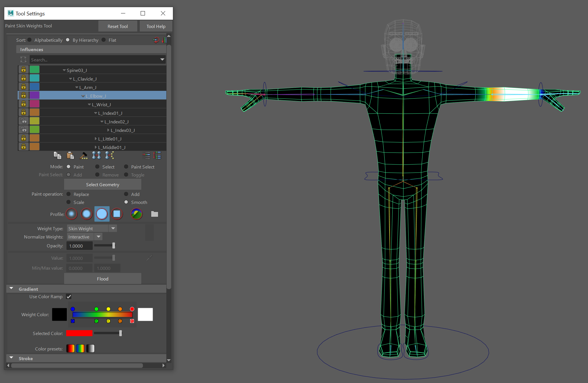Image resolution: width=588 pixels, height=383 pixels.
Task: Select the L_Wrist_J influence
Action: coord(101,105)
